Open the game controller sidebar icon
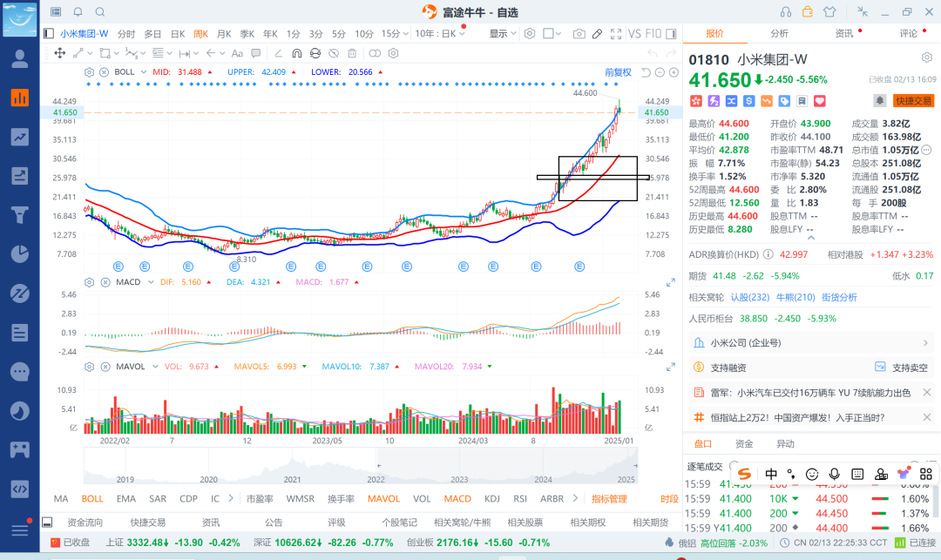941x560 pixels. 20,449
